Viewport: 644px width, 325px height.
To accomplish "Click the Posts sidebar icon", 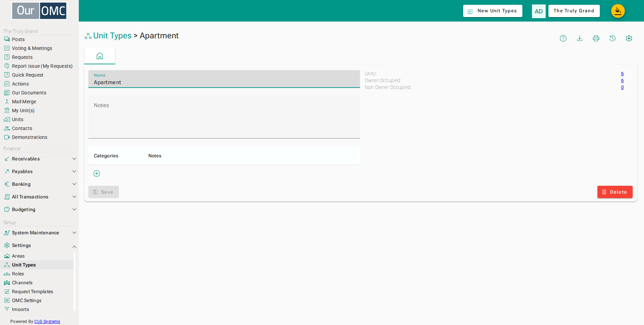I will (x=7, y=39).
